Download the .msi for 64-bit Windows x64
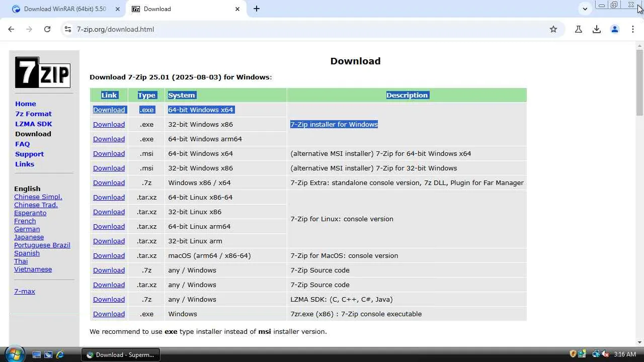The image size is (644, 362). click(109, 153)
